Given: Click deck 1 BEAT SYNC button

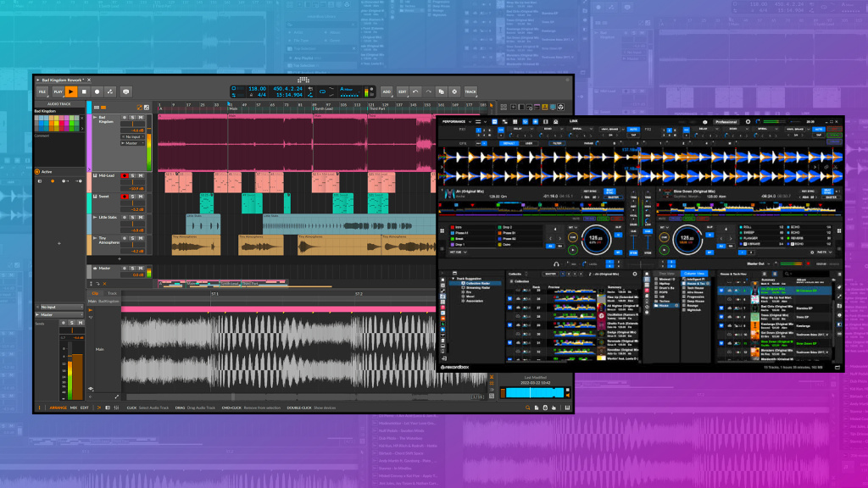Looking at the screenshot, I should 609,191.
